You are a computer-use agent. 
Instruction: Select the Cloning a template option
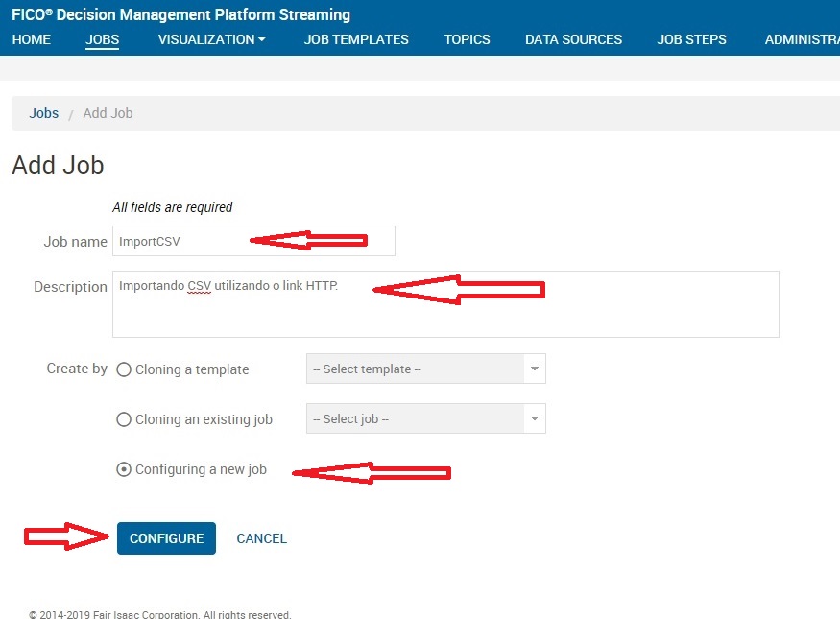pos(124,369)
